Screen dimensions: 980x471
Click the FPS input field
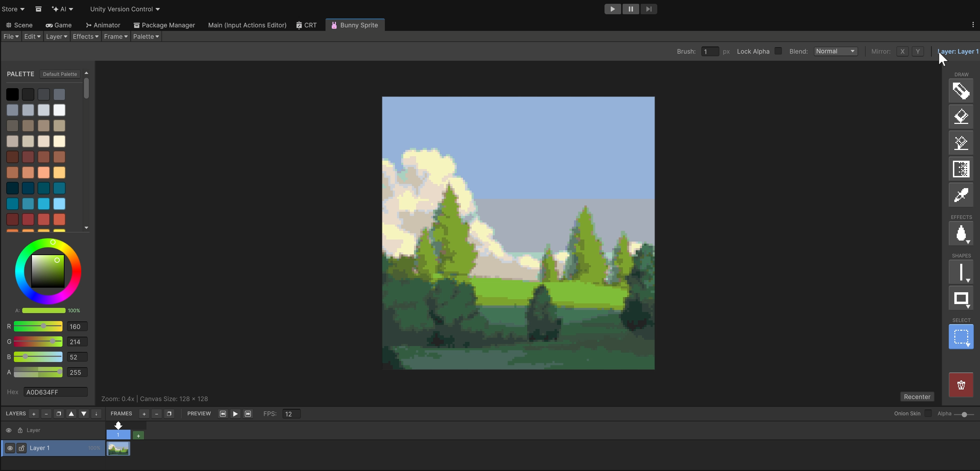point(291,414)
